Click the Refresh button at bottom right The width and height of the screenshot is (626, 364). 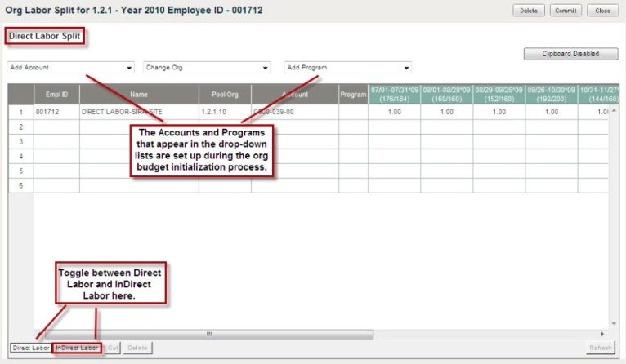601,348
